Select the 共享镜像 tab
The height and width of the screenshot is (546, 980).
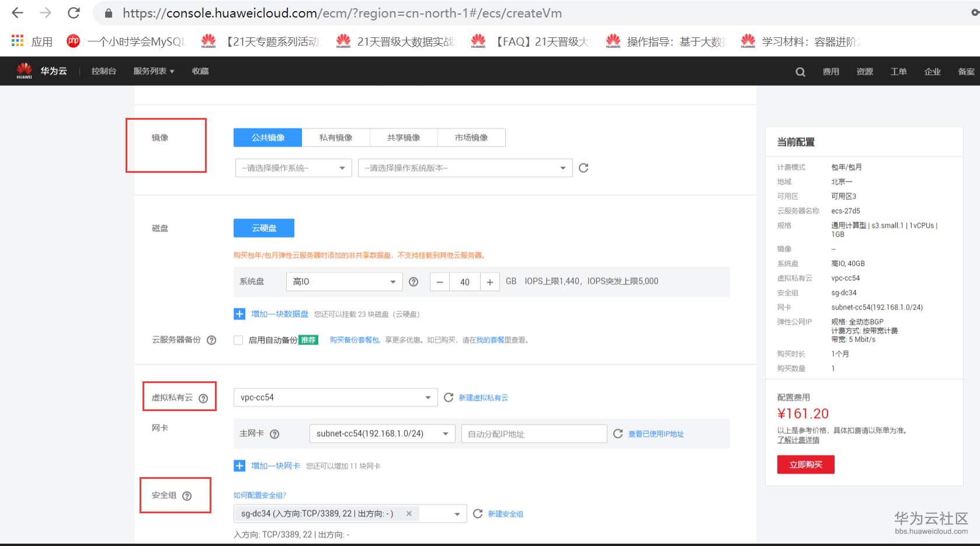tap(404, 137)
